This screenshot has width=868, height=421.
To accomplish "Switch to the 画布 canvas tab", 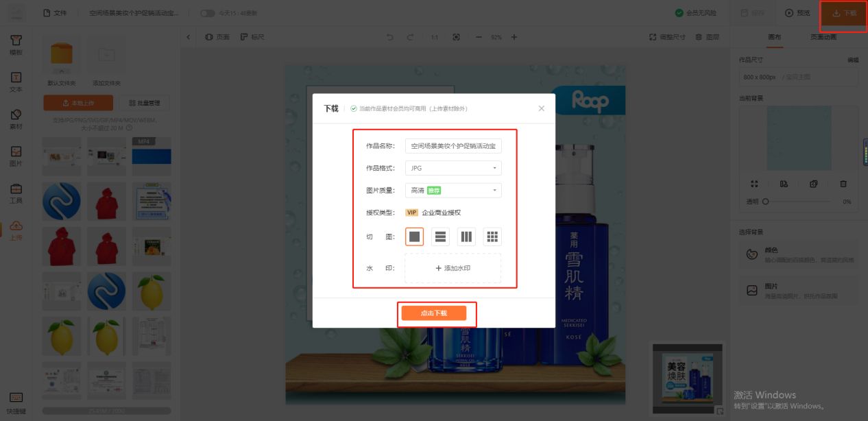I will 774,37.
